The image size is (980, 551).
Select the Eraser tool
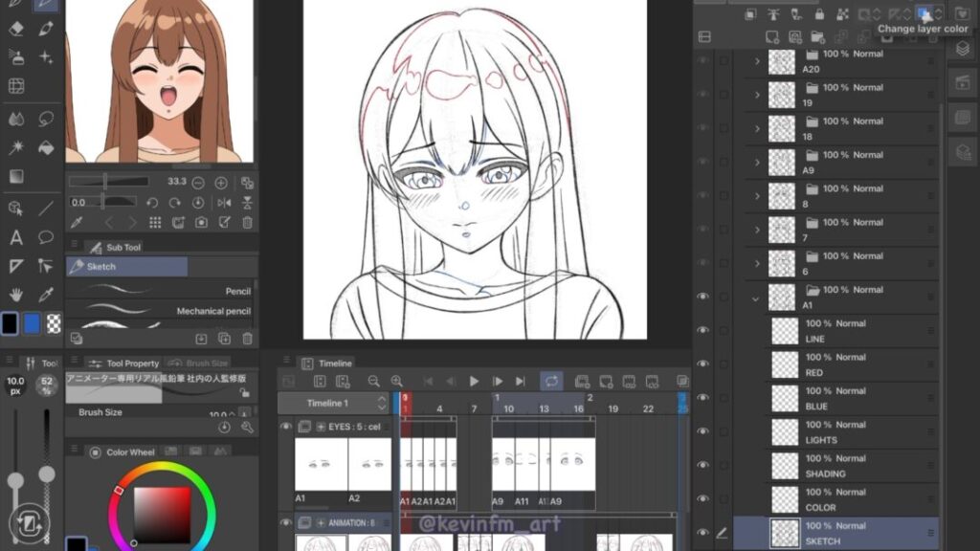click(16, 29)
